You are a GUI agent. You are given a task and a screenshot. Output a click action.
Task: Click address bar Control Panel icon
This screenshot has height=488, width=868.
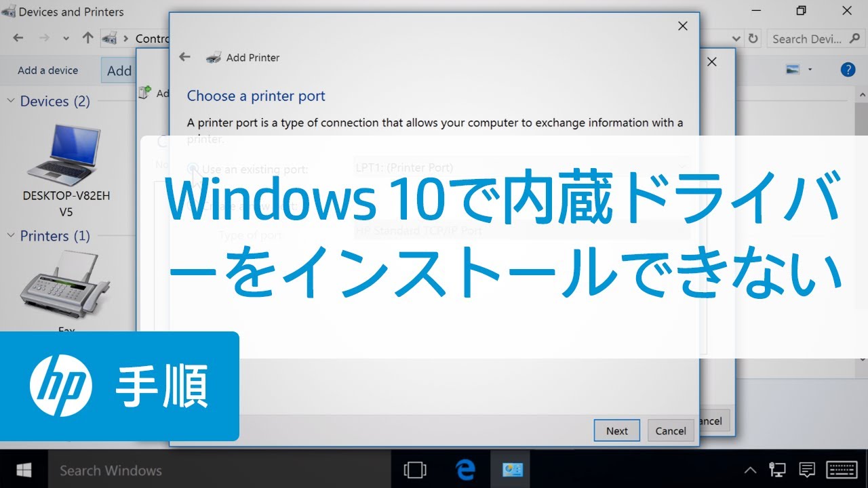(x=110, y=39)
